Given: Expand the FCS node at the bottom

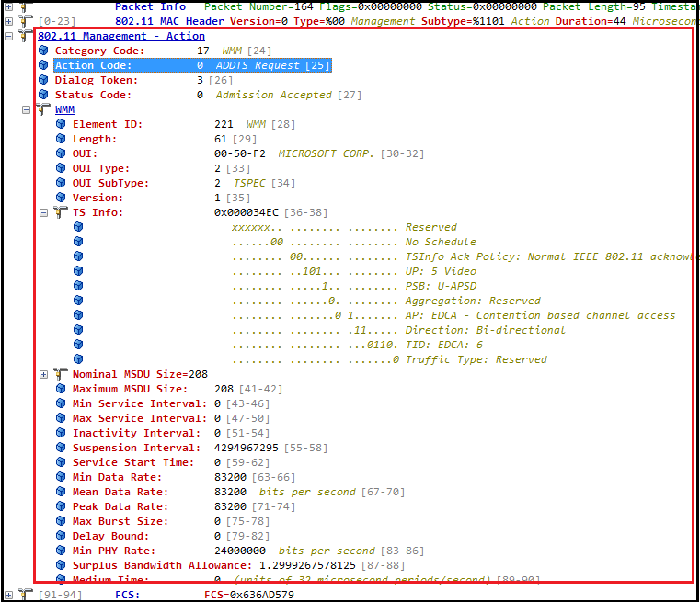Looking at the screenshot, I should tap(9, 595).
